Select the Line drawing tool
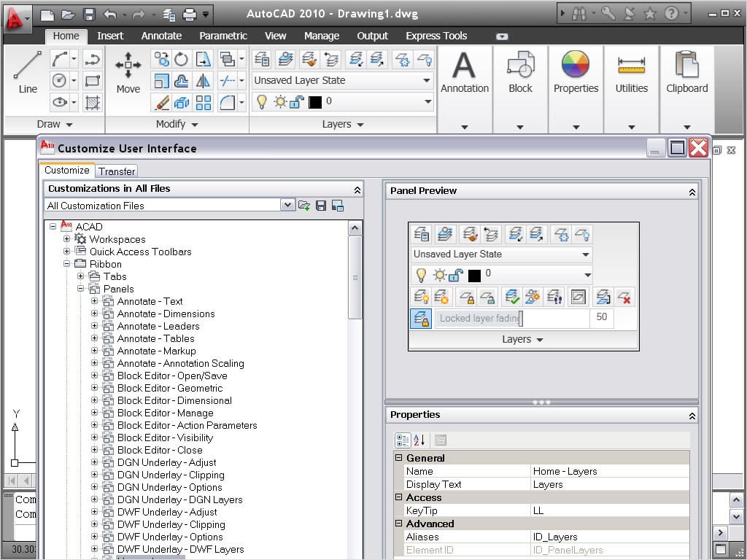The width and height of the screenshot is (747, 560). click(28, 73)
